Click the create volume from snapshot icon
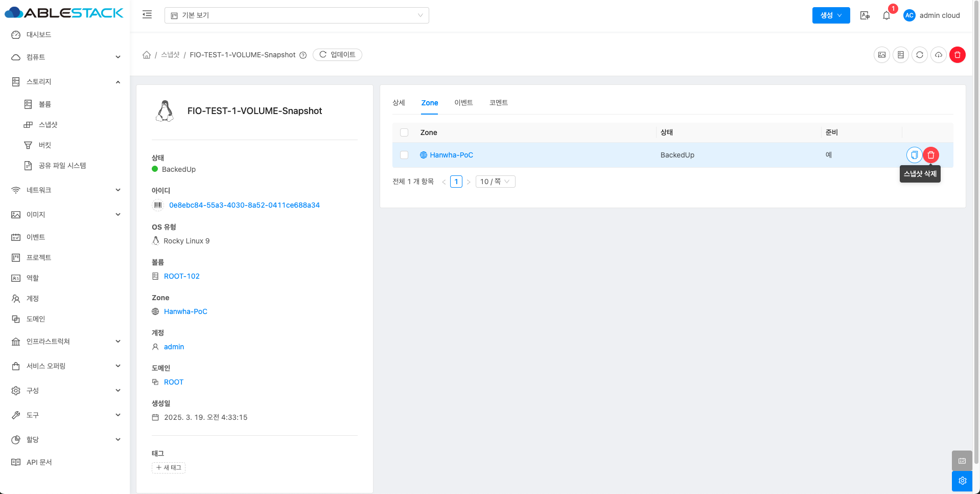Image resolution: width=980 pixels, height=494 pixels. (901, 55)
